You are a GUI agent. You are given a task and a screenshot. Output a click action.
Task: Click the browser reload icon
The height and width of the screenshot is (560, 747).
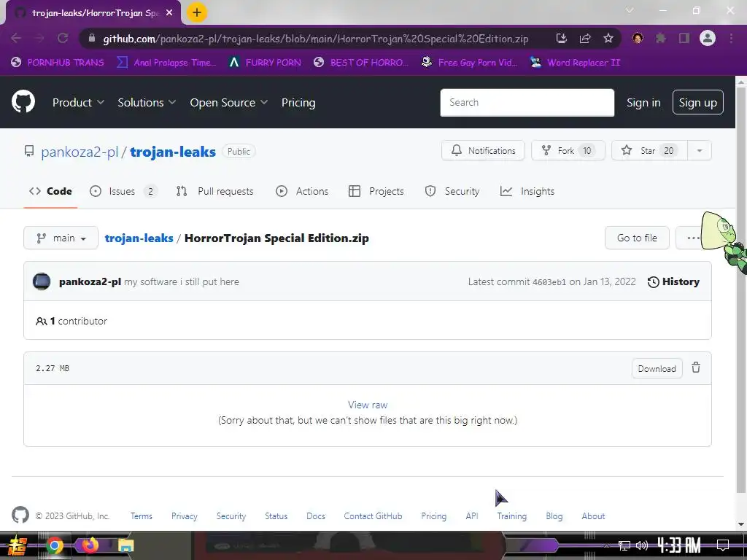(x=63, y=38)
